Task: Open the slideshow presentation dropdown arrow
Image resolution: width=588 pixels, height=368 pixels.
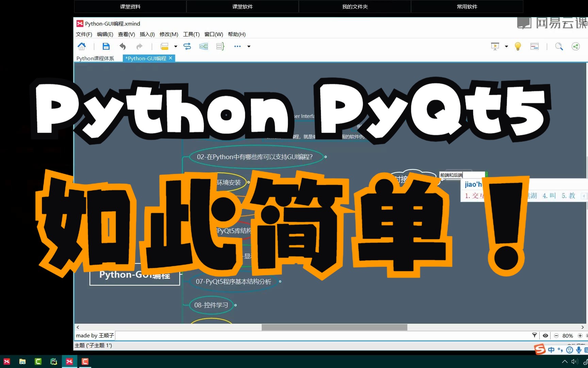Action: [506, 46]
